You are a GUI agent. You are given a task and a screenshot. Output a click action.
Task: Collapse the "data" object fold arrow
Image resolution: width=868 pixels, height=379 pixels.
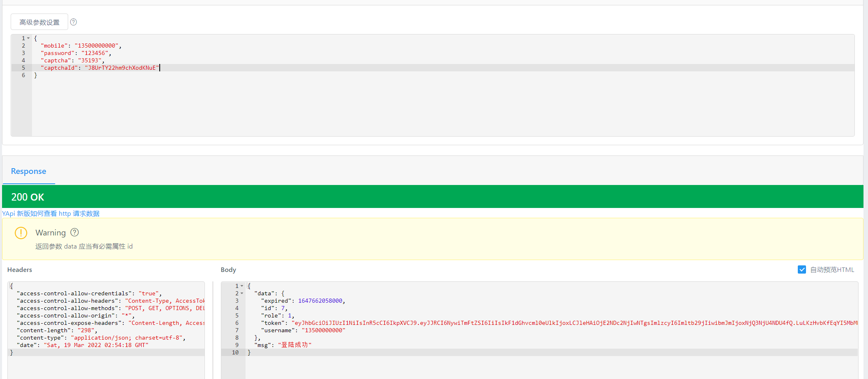coord(242,293)
